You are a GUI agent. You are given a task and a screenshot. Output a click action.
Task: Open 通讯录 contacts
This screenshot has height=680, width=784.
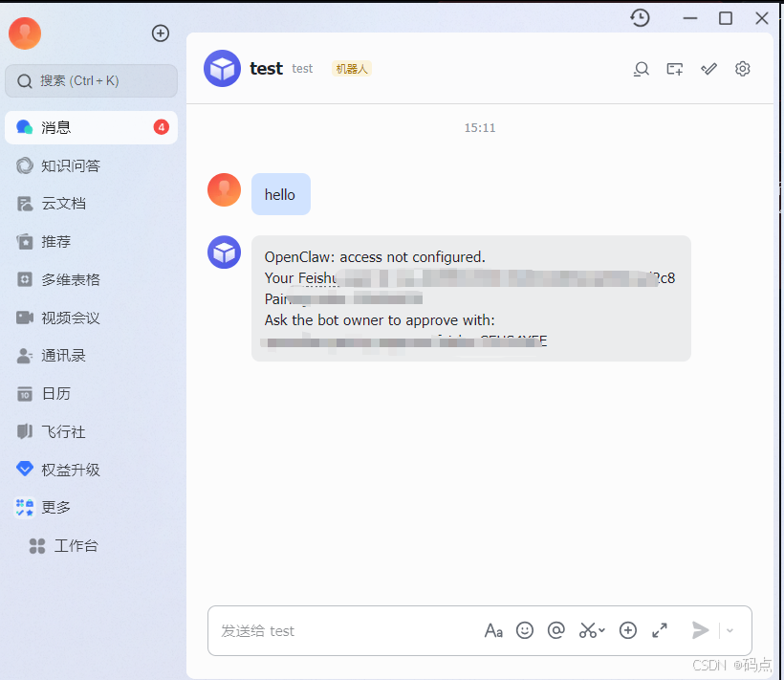click(91, 356)
